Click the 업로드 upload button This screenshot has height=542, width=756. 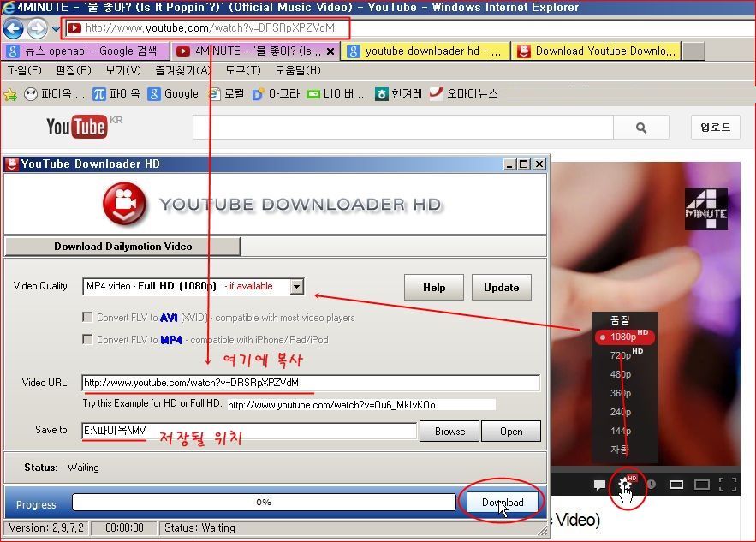(x=715, y=128)
